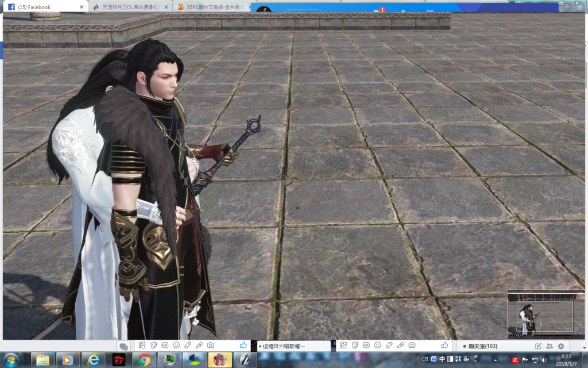The width and height of the screenshot is (588, 368).
Task: Open the Action Center flag icon
Action: click(x=525, y=360)
